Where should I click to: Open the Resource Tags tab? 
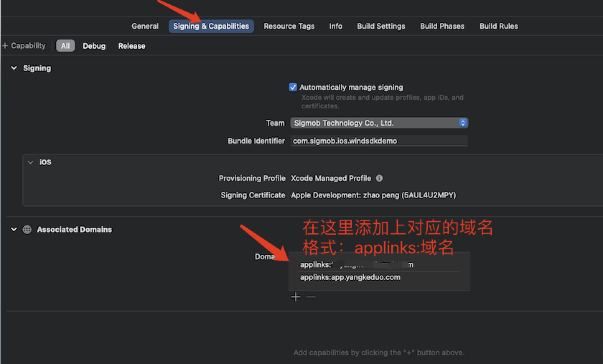tap(289, 26)
